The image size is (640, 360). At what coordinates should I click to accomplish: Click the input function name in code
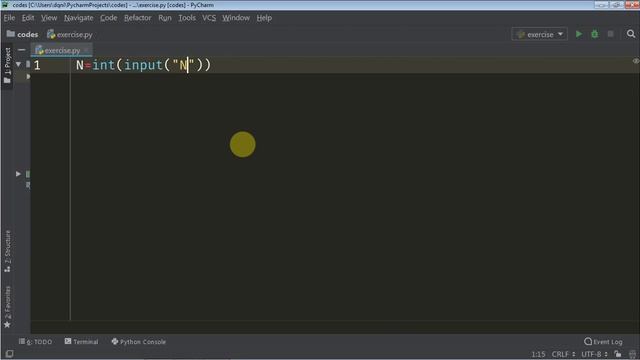(x=143, y=65)
